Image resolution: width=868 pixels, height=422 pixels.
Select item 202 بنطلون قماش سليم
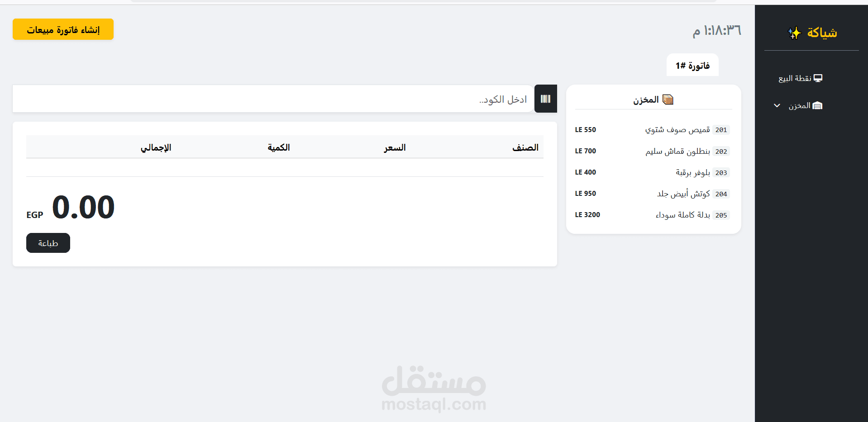click(x=652, y=151)
